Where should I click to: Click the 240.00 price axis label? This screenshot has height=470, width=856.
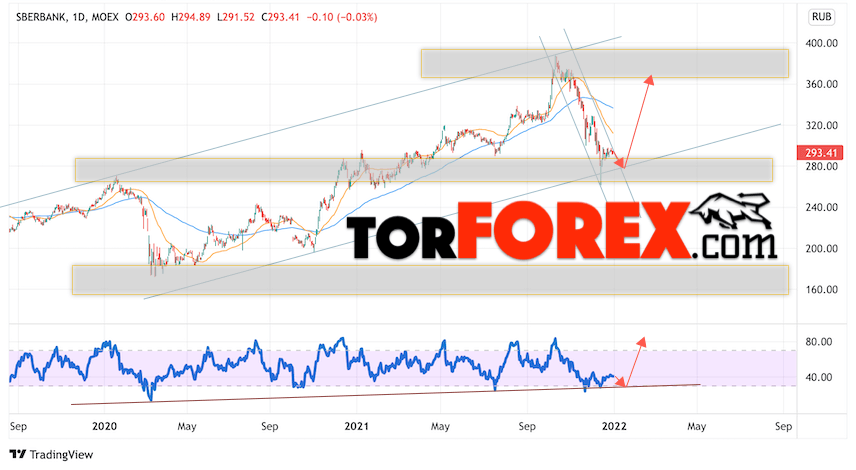(x=822, y=207)
